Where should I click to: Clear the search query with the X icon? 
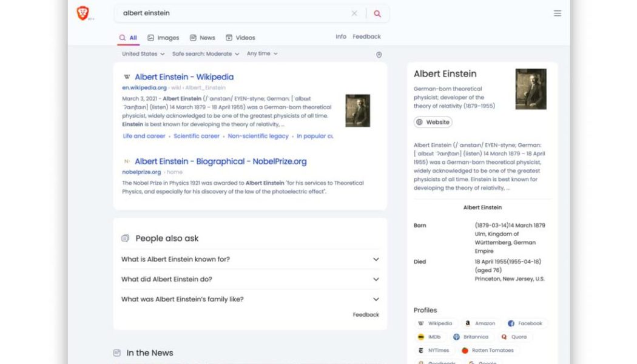(x=354, y=13)
